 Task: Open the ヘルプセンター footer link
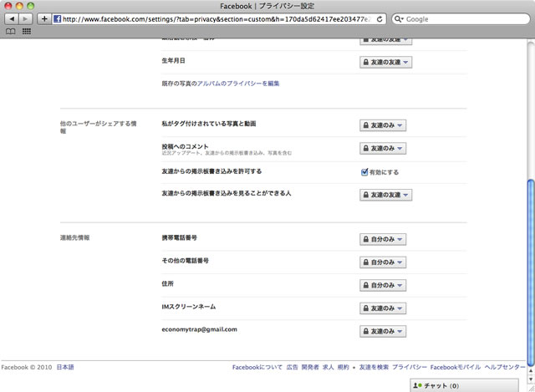(x=505, y=367)
